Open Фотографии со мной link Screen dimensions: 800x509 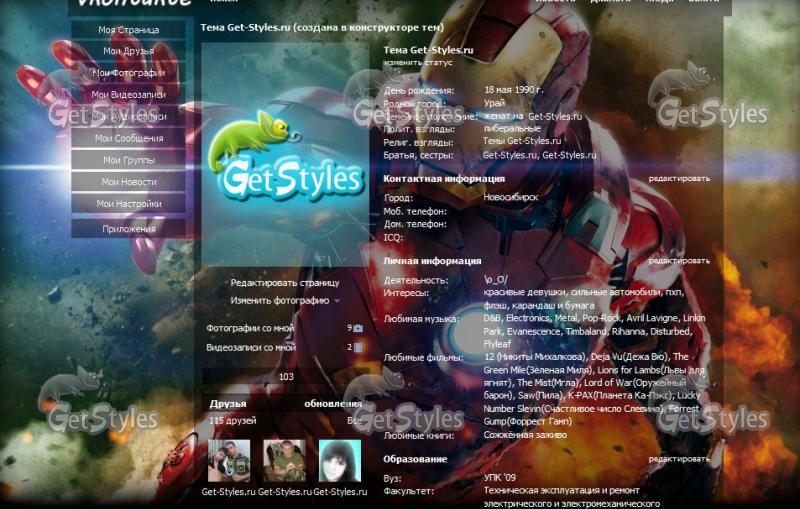250,328
